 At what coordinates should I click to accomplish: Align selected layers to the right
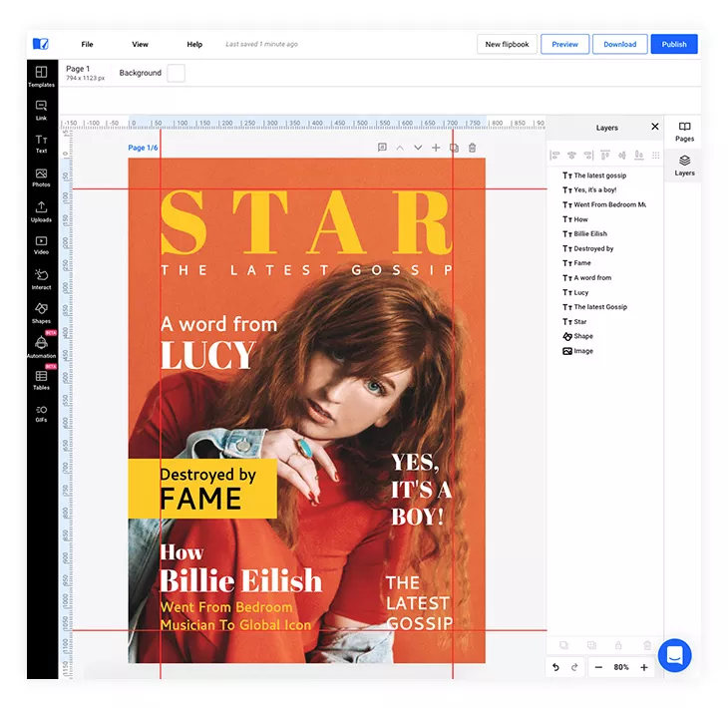tap(588, 156)
